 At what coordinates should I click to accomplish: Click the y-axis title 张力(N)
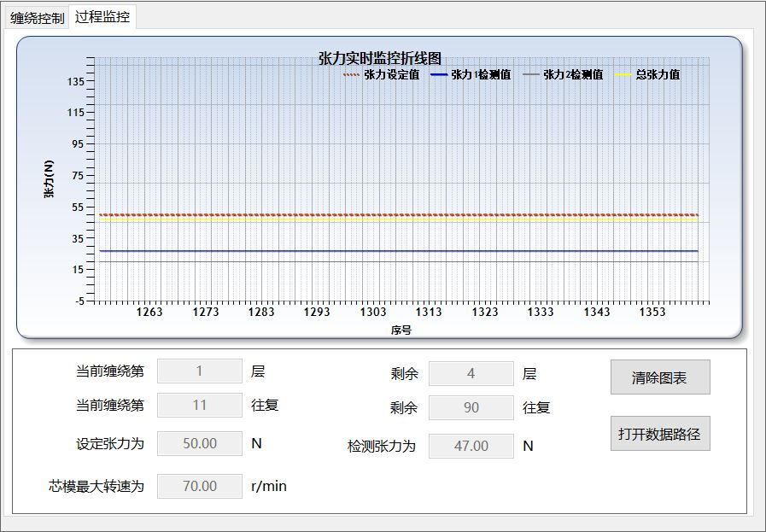tap(50, 179)
